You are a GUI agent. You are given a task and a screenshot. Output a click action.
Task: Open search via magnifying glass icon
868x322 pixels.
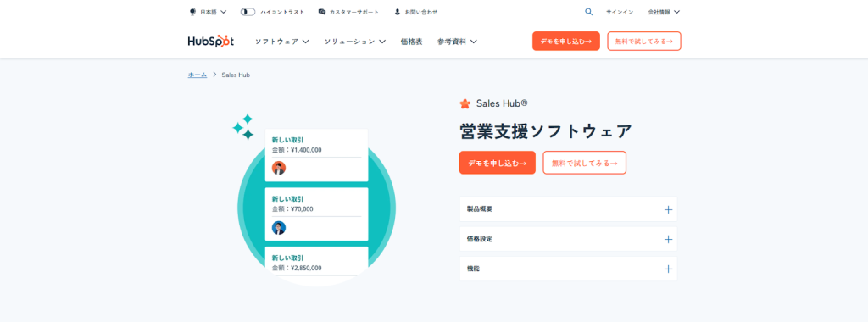[588, 12]
